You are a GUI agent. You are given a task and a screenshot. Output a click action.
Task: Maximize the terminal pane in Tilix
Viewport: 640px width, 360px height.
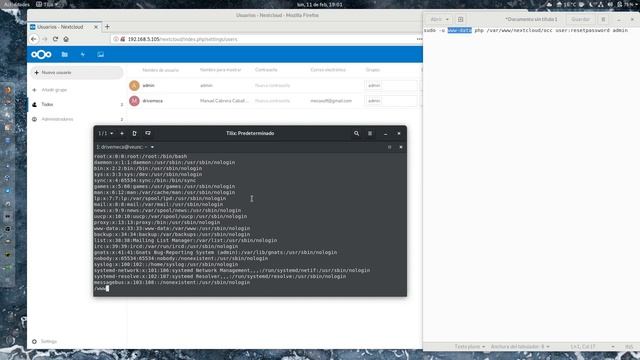(389, 147)
